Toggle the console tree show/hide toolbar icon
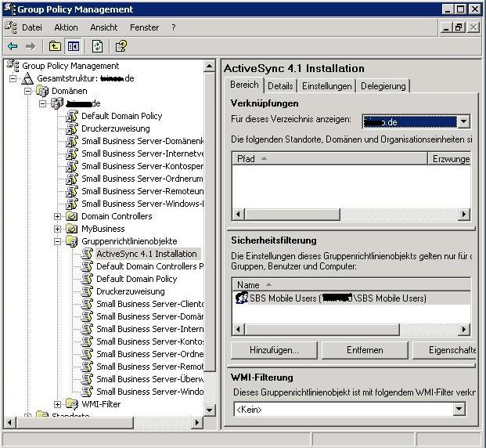The image size is (486, 448). [73, 46]
